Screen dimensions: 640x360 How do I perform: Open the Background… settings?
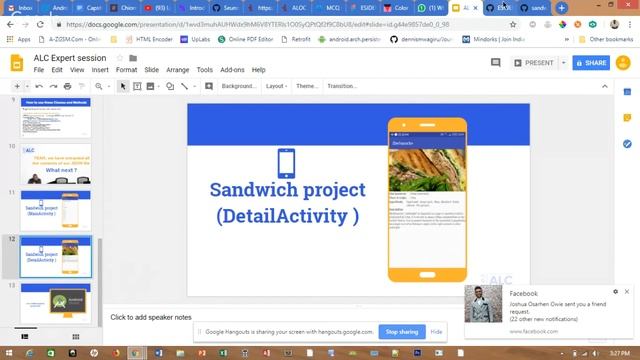click(239, 86)
